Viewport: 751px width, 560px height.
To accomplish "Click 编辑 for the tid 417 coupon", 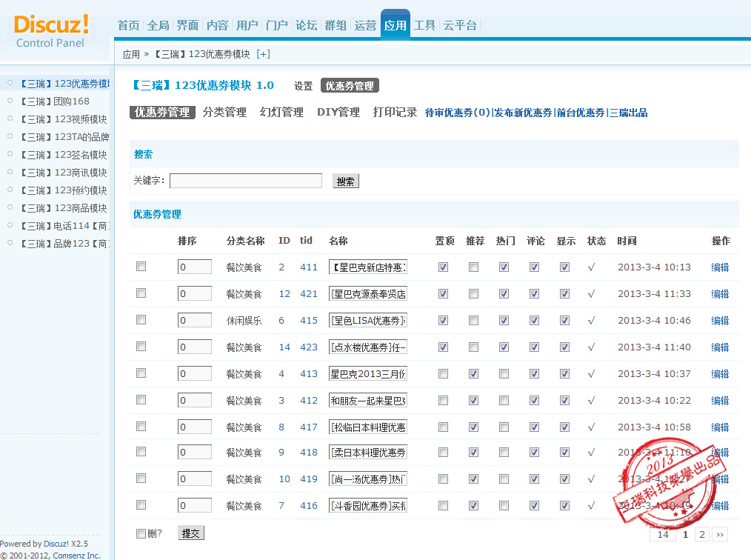I will 720,427.
